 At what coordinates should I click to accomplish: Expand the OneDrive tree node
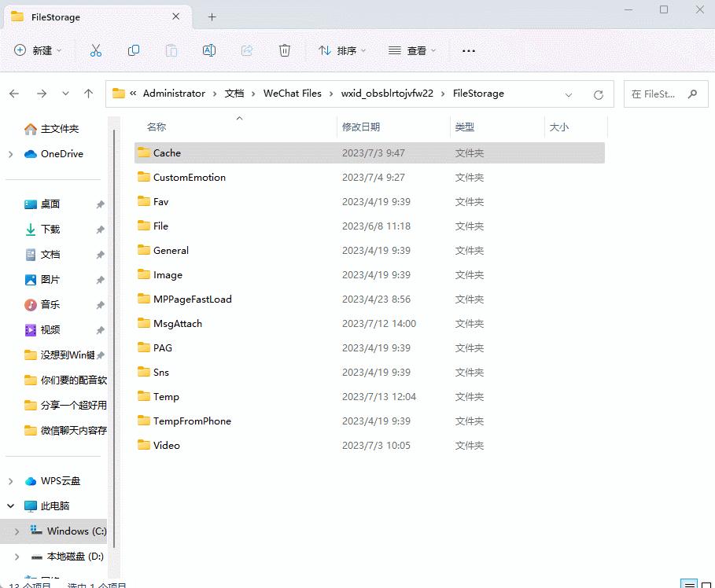point(10,154)
